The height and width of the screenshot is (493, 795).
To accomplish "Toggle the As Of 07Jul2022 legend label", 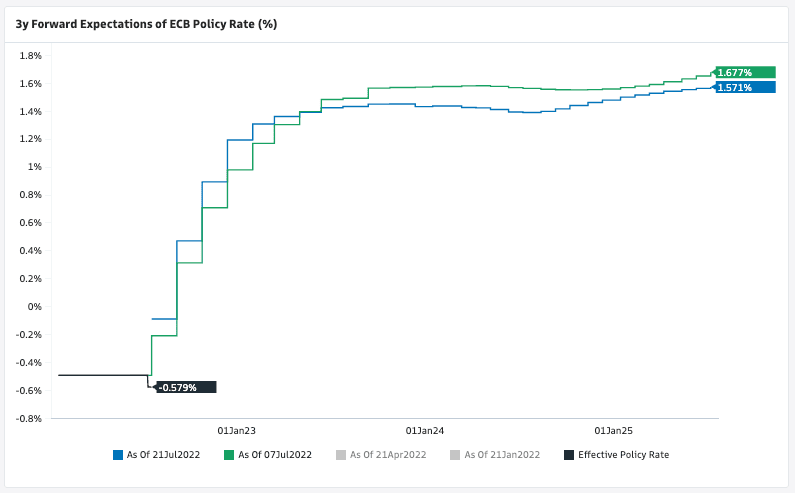I will (x=275, y=455).
